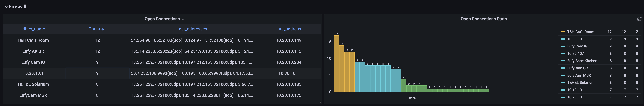The image size is (644, 106).
Task: Toggle EufyCam MBR legend series
Action: tap(579, 75)
